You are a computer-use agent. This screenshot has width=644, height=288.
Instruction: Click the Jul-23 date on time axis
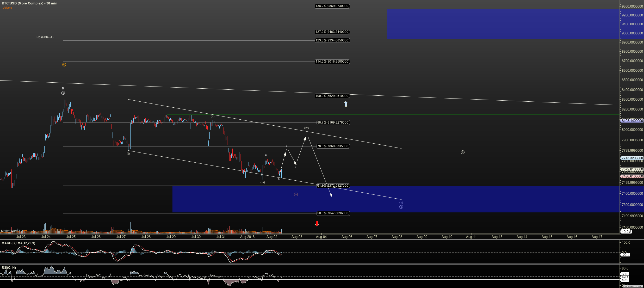(21, 237)
